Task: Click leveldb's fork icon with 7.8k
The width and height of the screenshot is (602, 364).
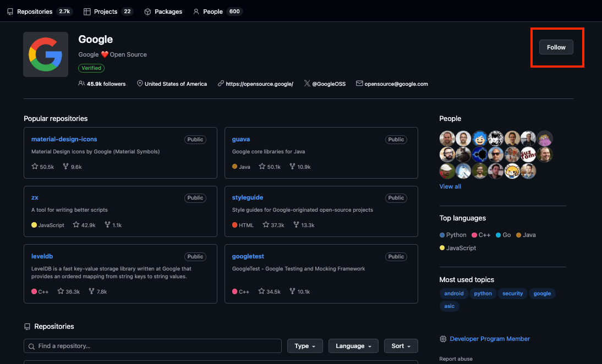Action: tap(91, 291)
